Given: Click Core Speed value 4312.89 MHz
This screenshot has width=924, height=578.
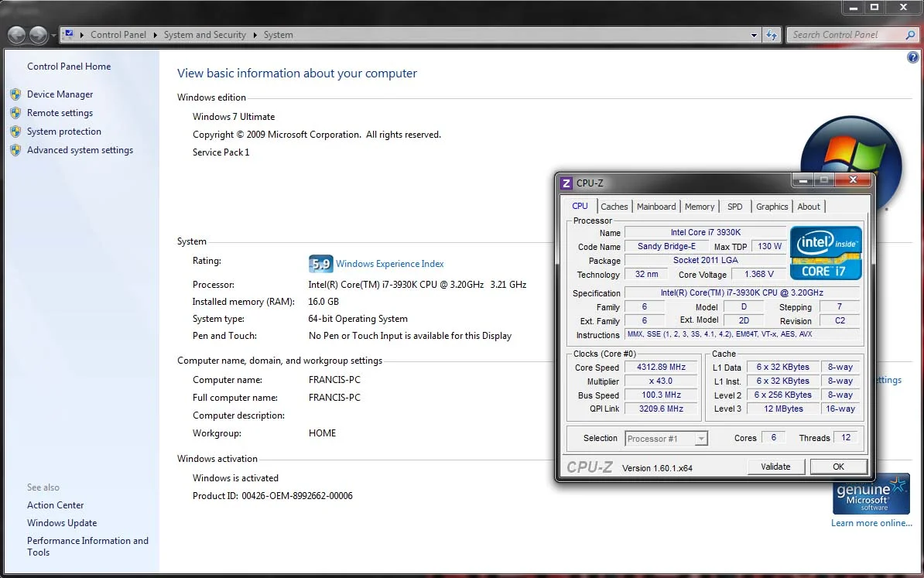Looking at the screenshot, I should click(661, 367).
